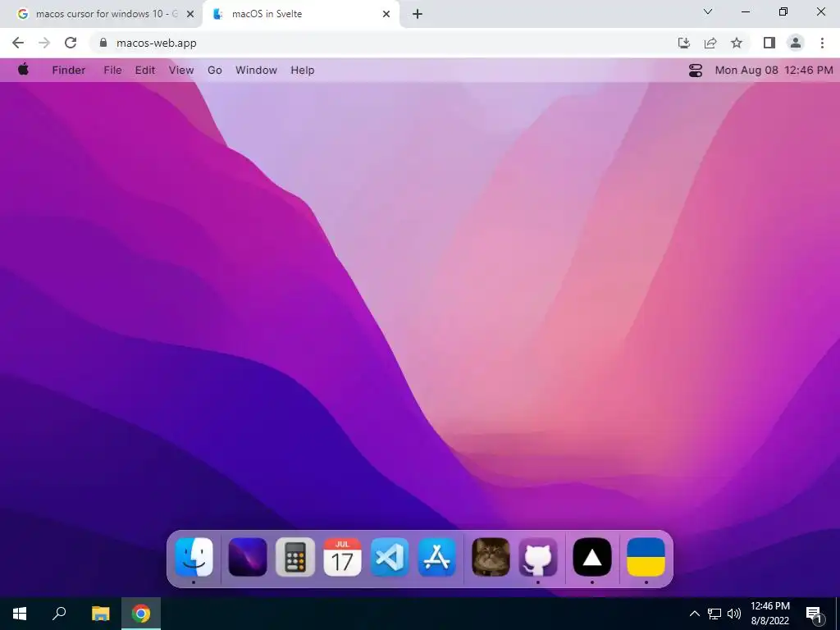Switch to the macos cursor Google tab
Viewport: 840px width, 630px height.
point(101,14)
